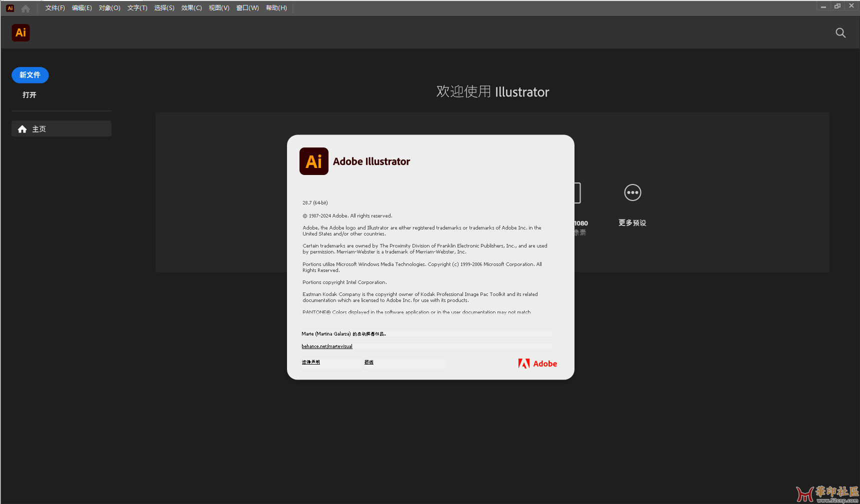Click the 欢迎使用 Illustrator heading
This screenshot has height=504, width=860.
pyautogui.click(x=492, y=91)
